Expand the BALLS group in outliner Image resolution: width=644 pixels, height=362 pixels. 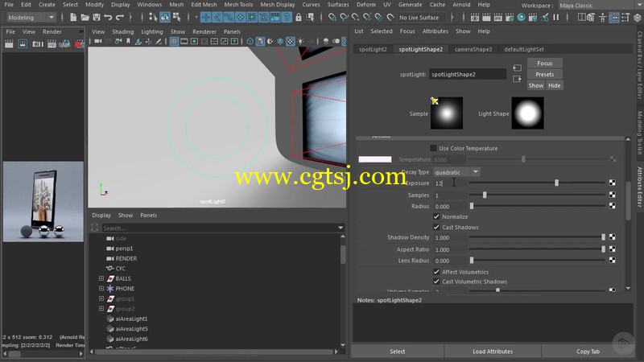point(101,278)
